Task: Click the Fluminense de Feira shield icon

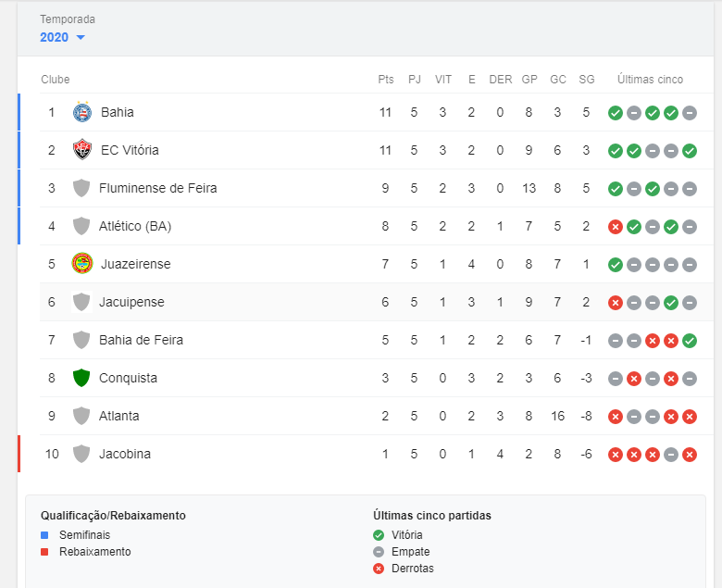Action: (x=81, y=188)
